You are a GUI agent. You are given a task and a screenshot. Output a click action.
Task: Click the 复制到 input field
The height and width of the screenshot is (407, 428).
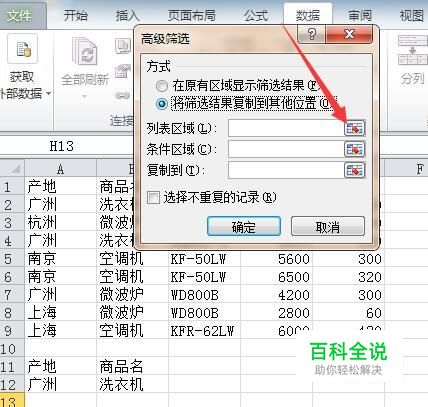286,170
